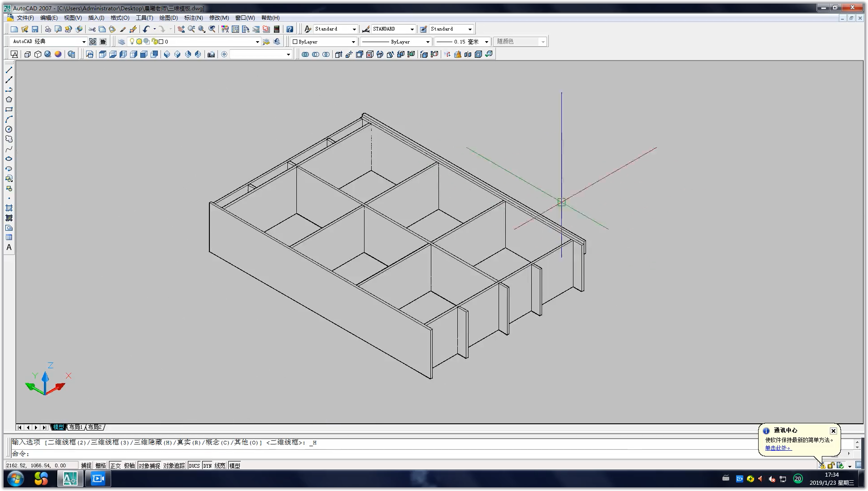The height and width of the screenshot is (491, 868).
Task: Select the Ellipse drawing tool
Action: [x=9, y=159]
